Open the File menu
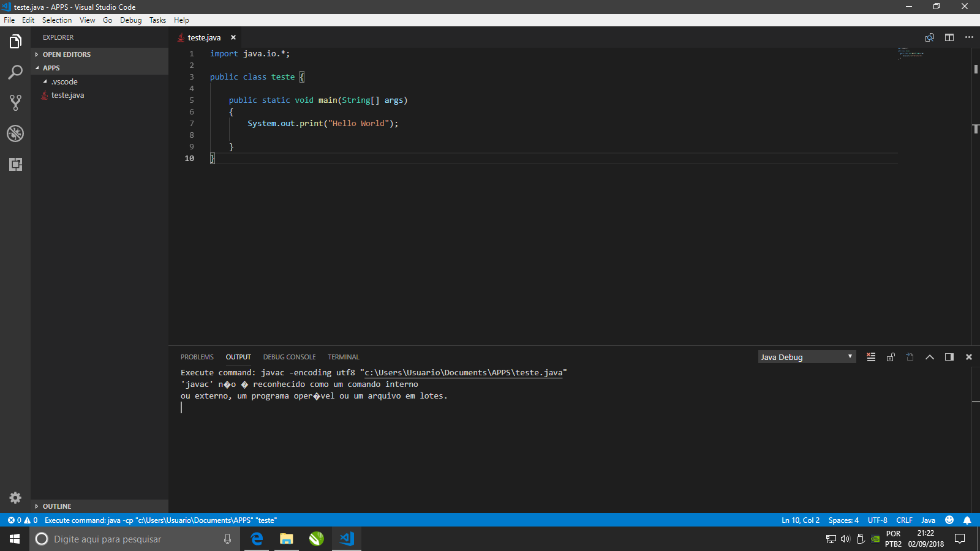Screen dimensions: 980x551 [9, 20]
